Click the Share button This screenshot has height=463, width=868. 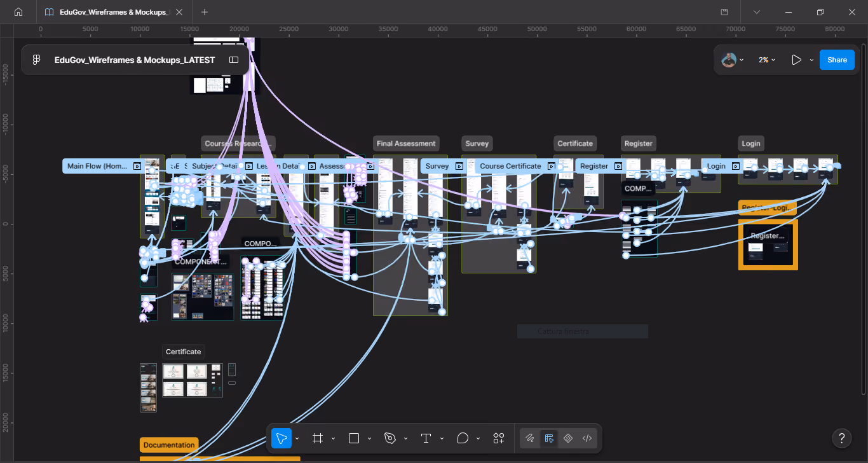(x=837, y=60)
